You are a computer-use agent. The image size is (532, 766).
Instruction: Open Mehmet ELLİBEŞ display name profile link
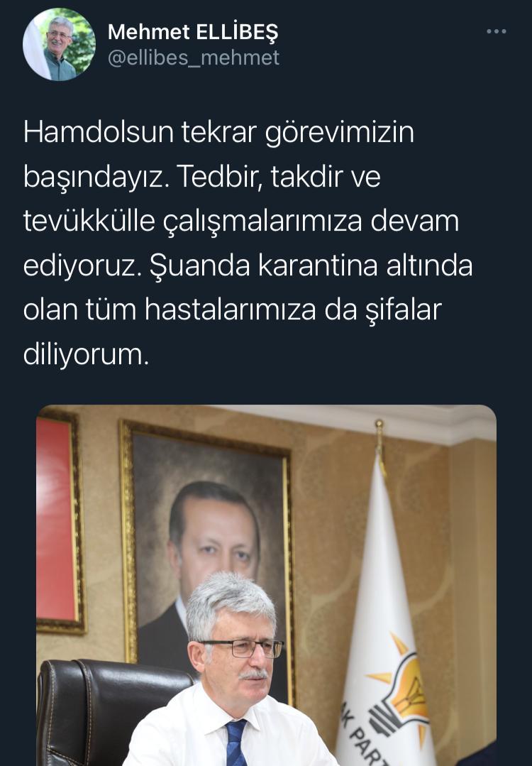(x=193, y=32)
